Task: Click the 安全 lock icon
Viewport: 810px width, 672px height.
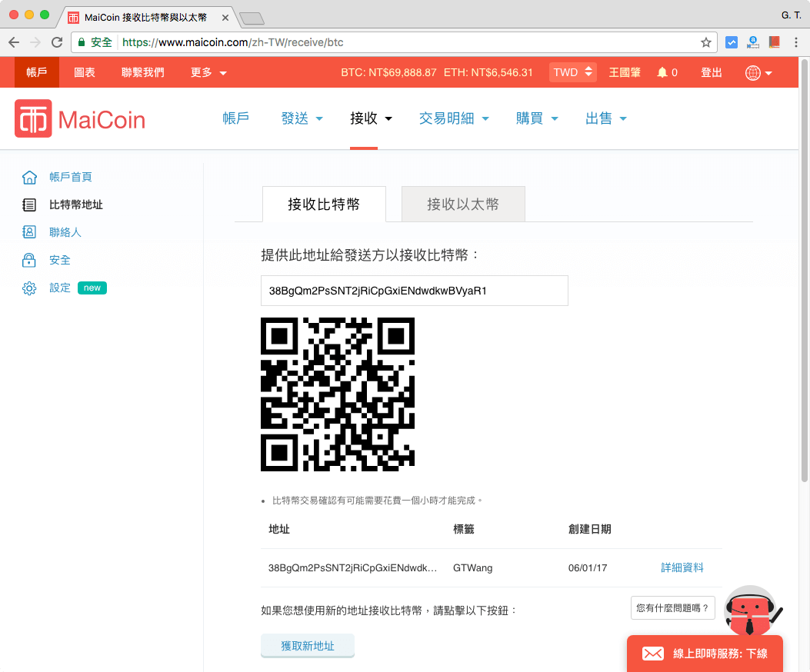Action: click(29, 260)
